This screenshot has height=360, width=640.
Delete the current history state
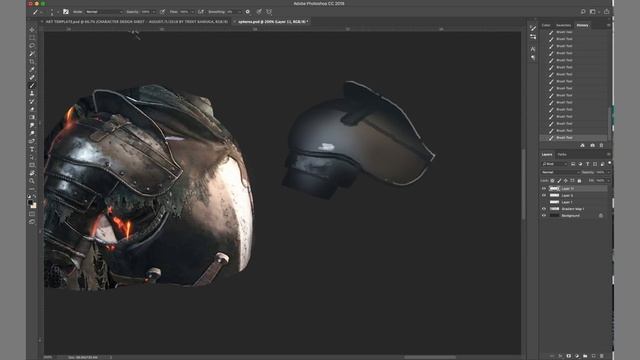click(x=601, y=145)
